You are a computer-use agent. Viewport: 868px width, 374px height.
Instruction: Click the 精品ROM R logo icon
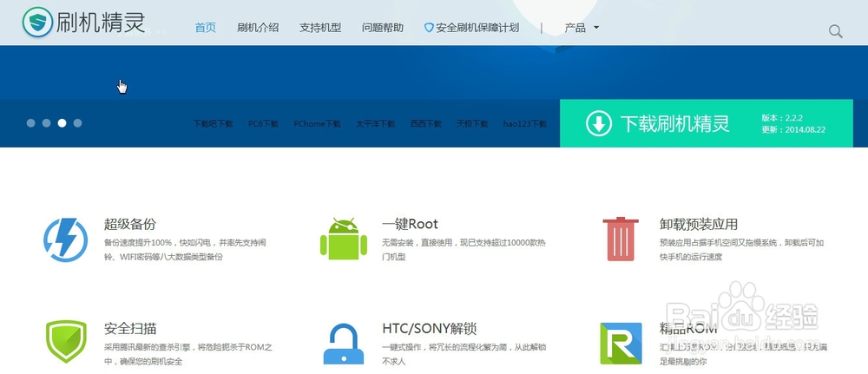(x=621, y=344)
